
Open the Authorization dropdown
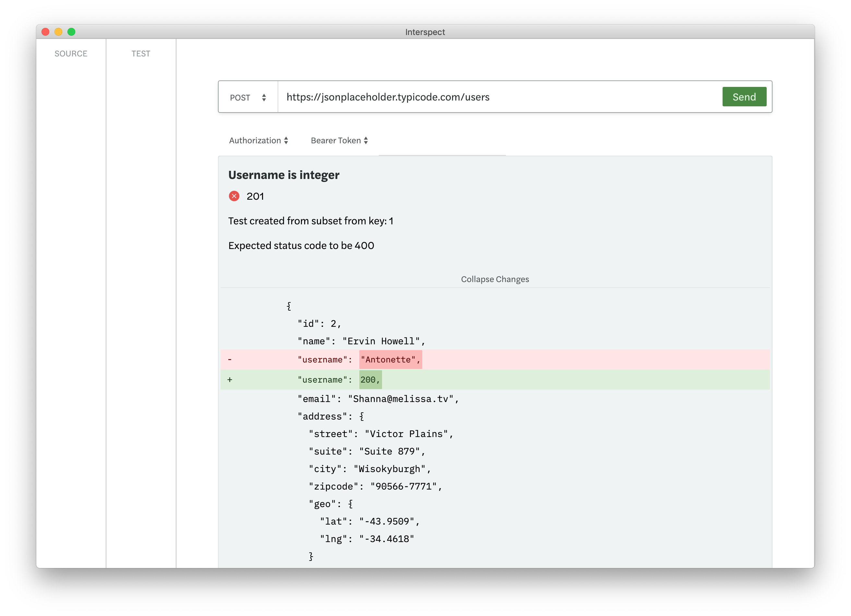255,140
